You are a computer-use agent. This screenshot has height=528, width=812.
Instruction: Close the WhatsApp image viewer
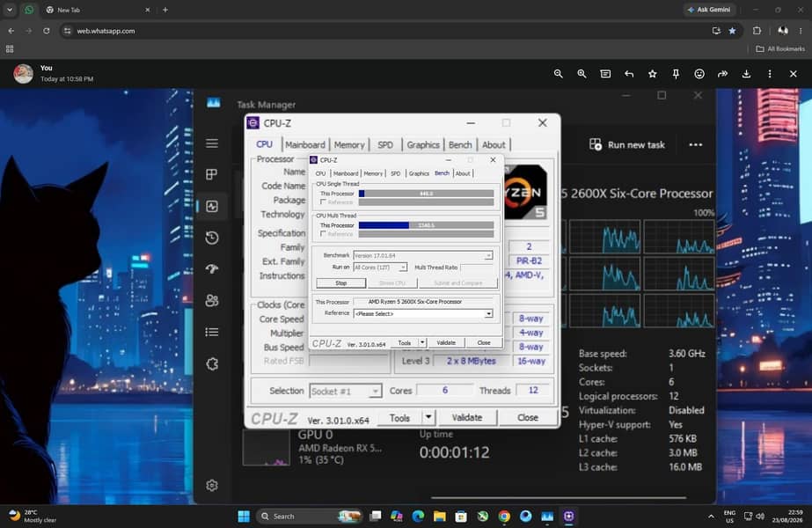point(793,74)
